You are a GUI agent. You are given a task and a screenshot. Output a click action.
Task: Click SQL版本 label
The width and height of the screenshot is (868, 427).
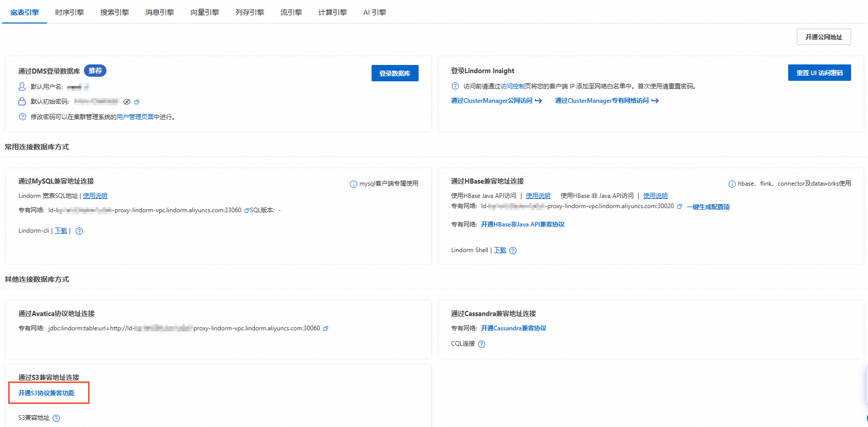(262, 210)
